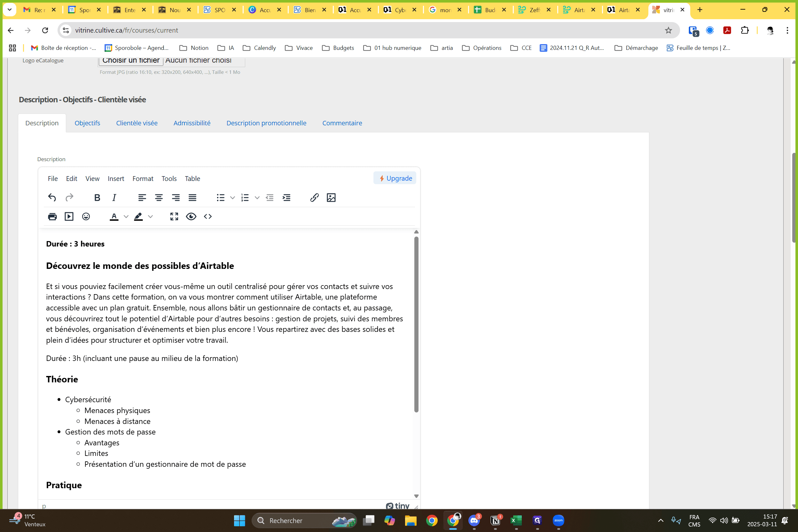Insert a bullet list
798x532 pixels.
click(x=221, y=198)
